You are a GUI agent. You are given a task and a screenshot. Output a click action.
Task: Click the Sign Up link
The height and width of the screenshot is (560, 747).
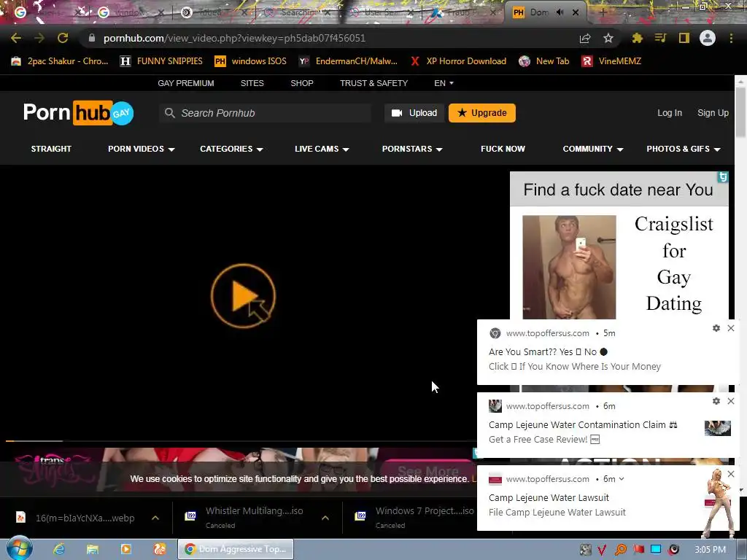[x=713, y=113]
